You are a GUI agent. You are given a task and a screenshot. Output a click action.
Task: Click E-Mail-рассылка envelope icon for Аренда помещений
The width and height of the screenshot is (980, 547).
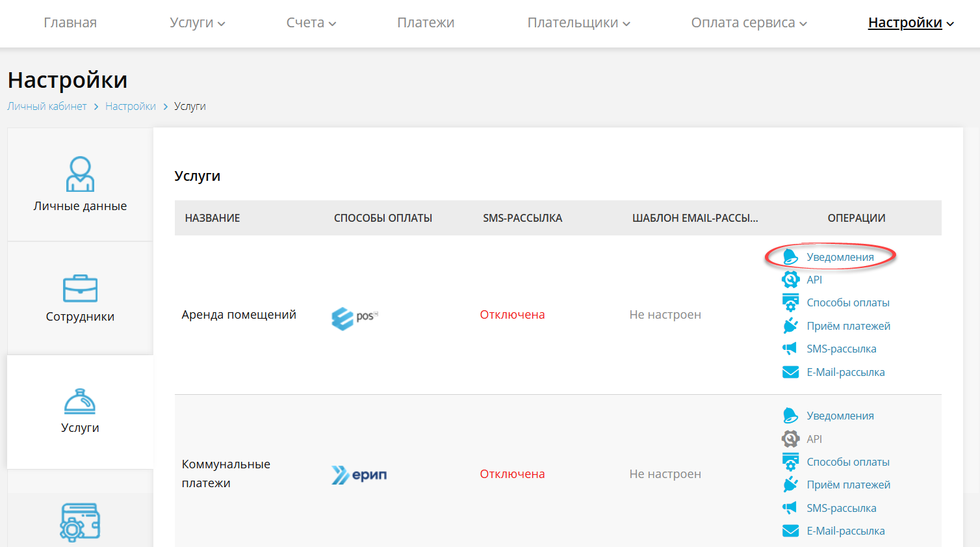pyautogui.click(x=790, y=372)
